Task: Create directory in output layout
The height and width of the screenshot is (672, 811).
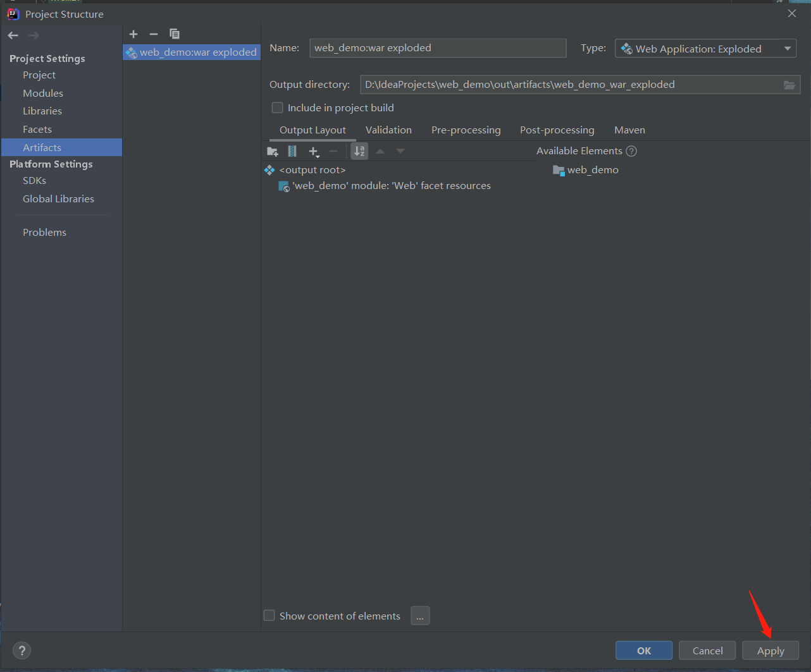Action: (273, 151)
